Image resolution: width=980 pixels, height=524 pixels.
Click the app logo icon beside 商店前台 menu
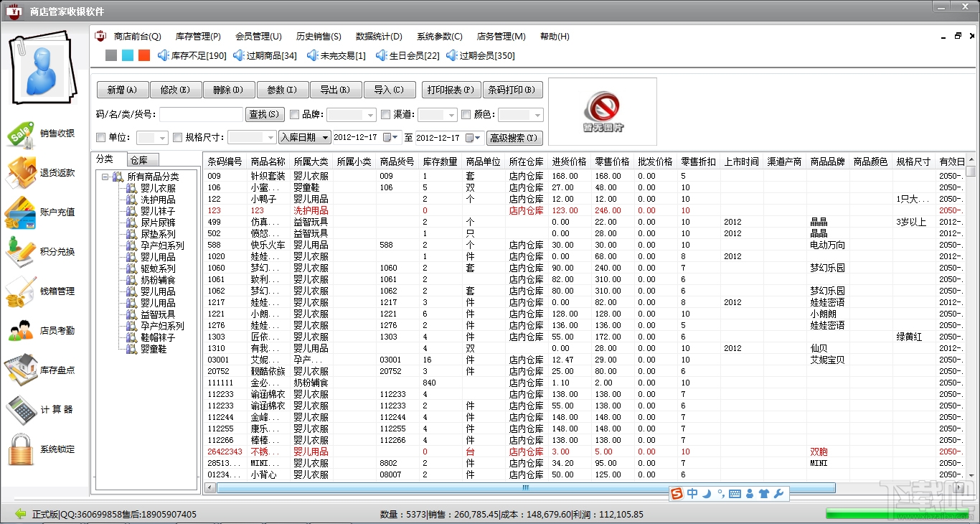pos(100,36)
